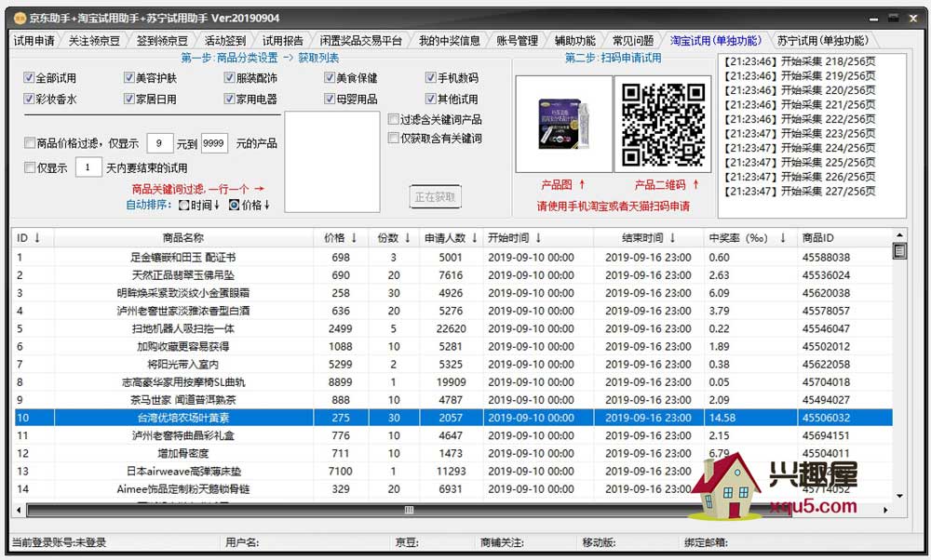Uncheck the 手机数码 category

(x=430, y=78)
